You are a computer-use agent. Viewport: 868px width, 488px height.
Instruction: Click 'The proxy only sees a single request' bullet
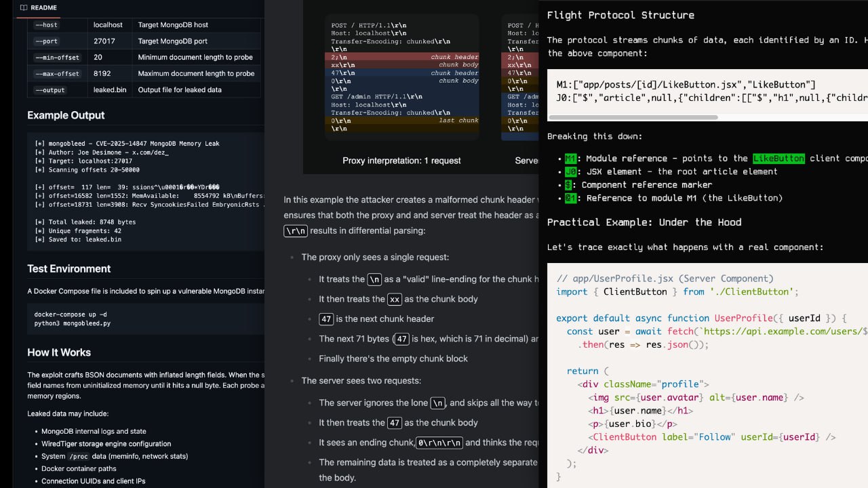pyautogui.click(x=375, y=257)
